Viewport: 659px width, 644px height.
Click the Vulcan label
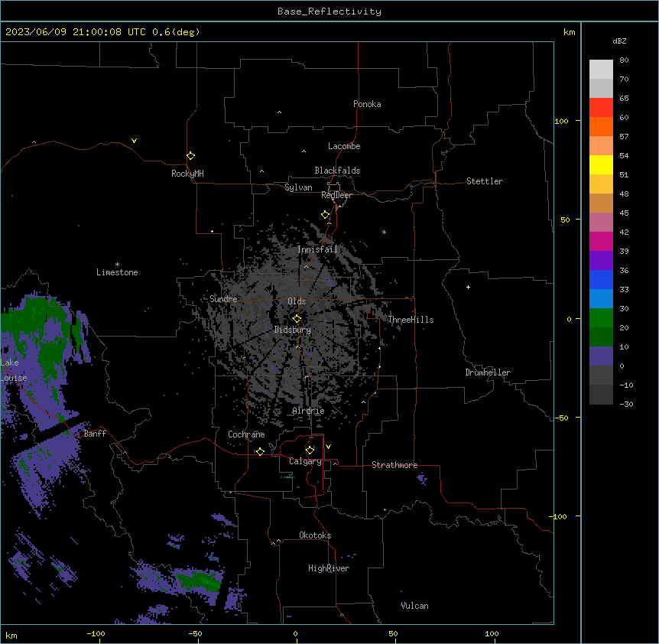(414, 606)
